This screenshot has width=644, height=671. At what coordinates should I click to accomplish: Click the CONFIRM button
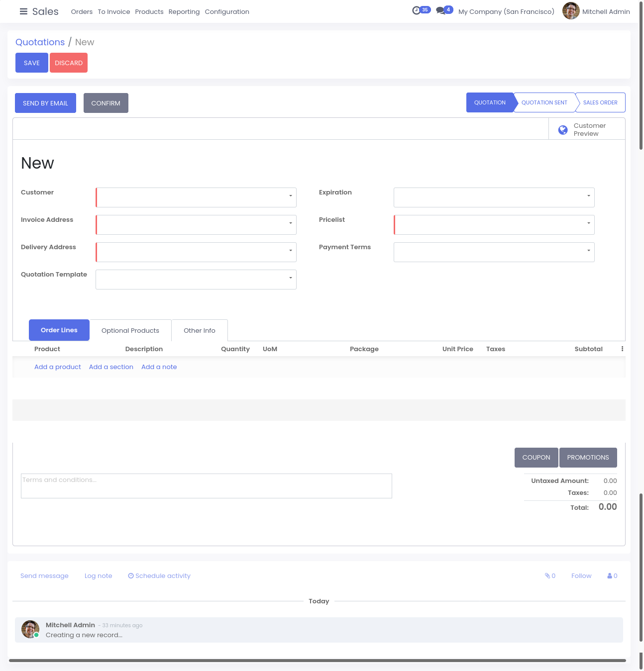106,103
